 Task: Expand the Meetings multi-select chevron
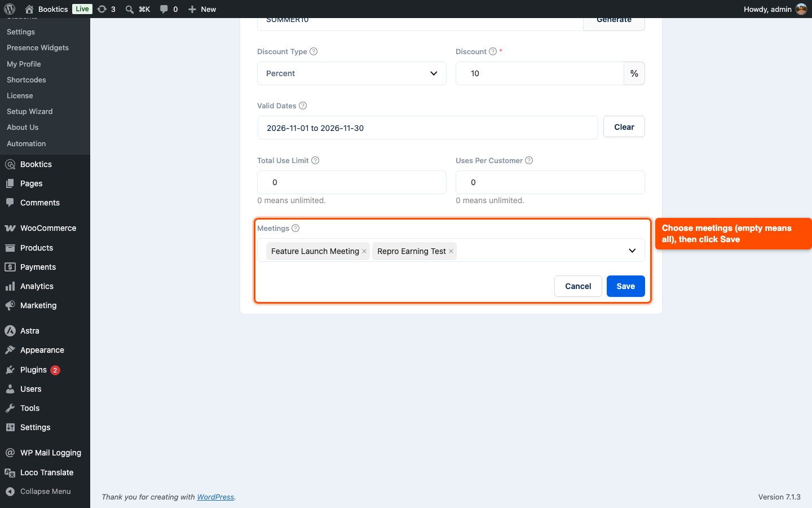click(632, 251)
